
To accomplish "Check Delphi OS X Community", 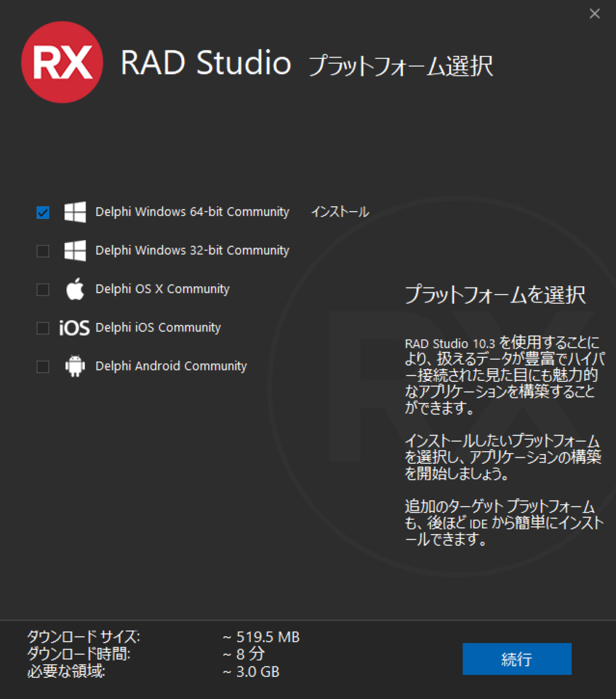I will click(42, 289).
